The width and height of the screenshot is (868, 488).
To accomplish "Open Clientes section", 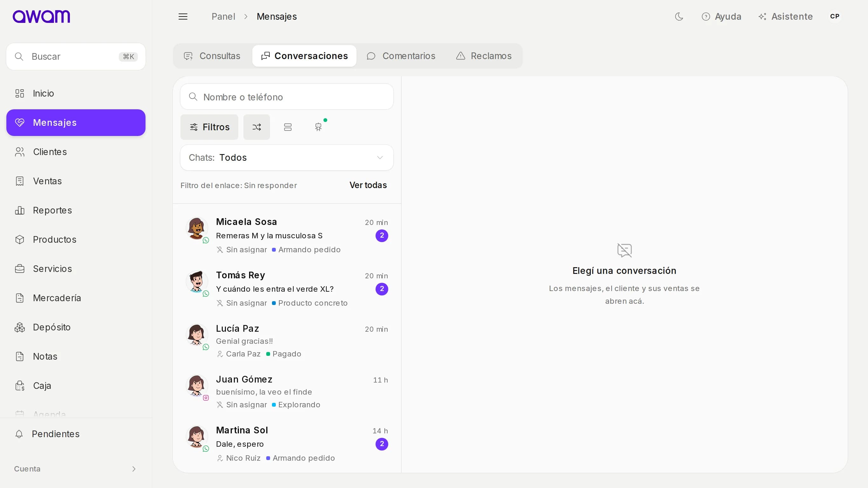I will pyautogui.click(x=76, y=152).
